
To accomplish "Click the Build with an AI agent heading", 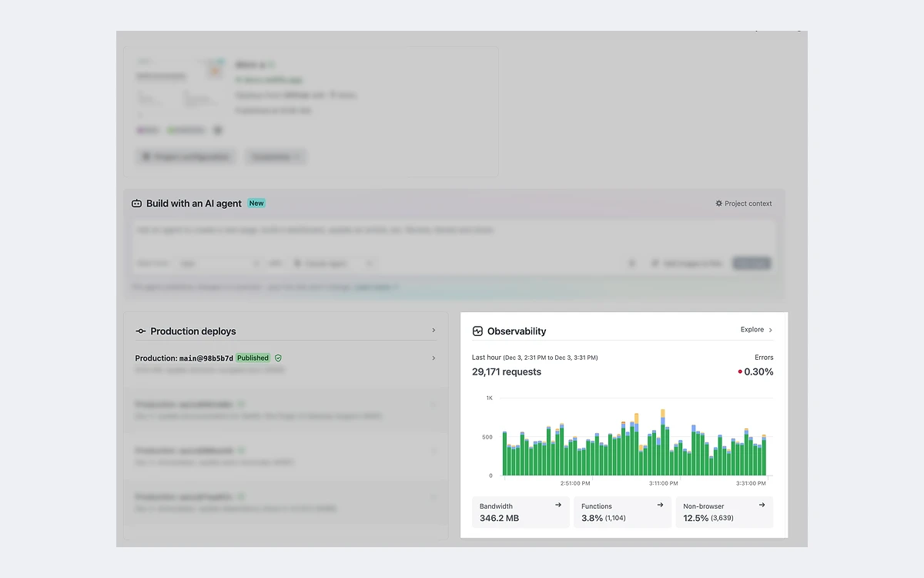I will tap(194, 203).
